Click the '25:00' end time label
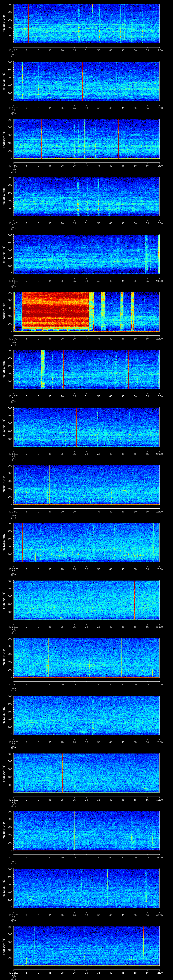Viewport: 173px width, 980px height. point(159,511)
